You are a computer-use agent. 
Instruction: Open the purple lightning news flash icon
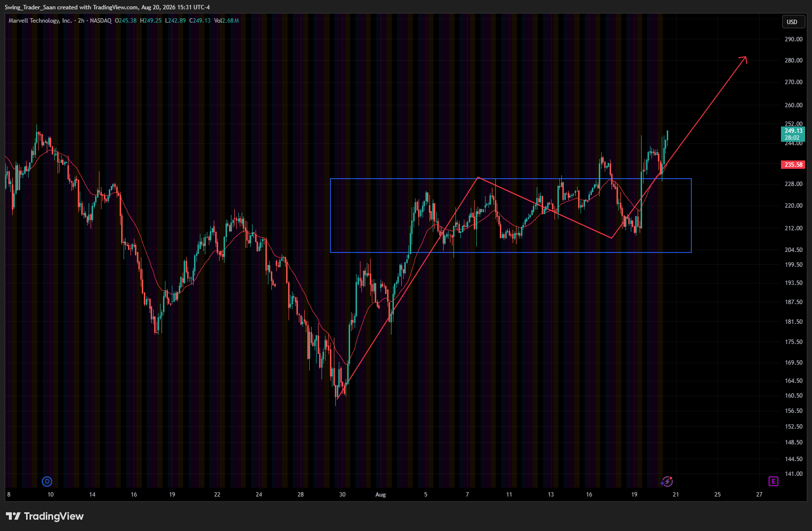tap(667, 481)
